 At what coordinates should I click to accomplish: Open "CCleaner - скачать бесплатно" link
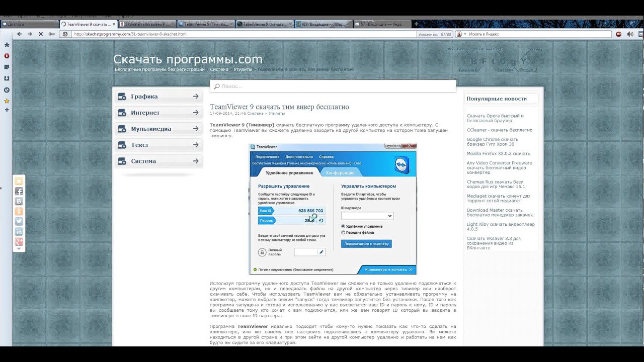click(x=499, y=130)
